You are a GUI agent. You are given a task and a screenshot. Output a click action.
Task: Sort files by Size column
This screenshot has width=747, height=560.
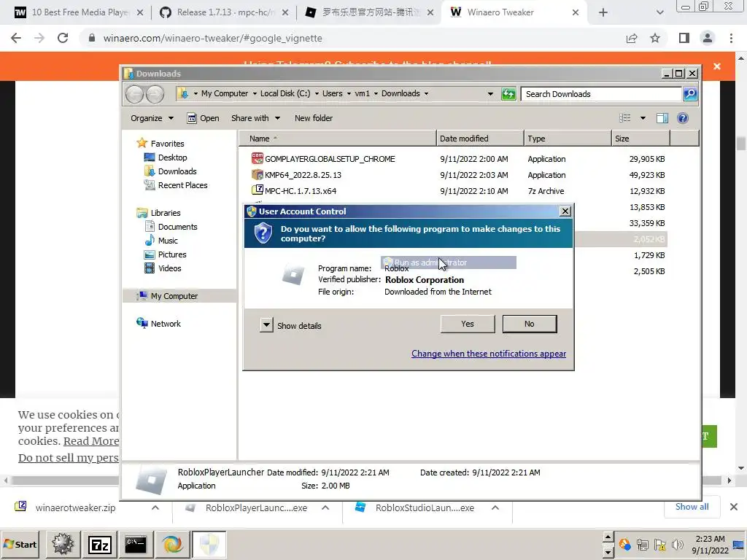pos(640,139)
